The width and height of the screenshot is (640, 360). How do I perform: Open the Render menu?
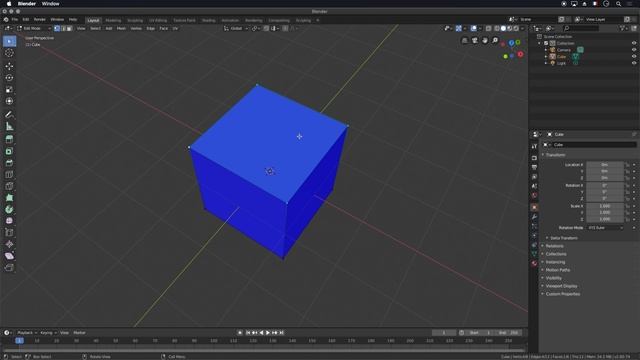click(40, 20)
